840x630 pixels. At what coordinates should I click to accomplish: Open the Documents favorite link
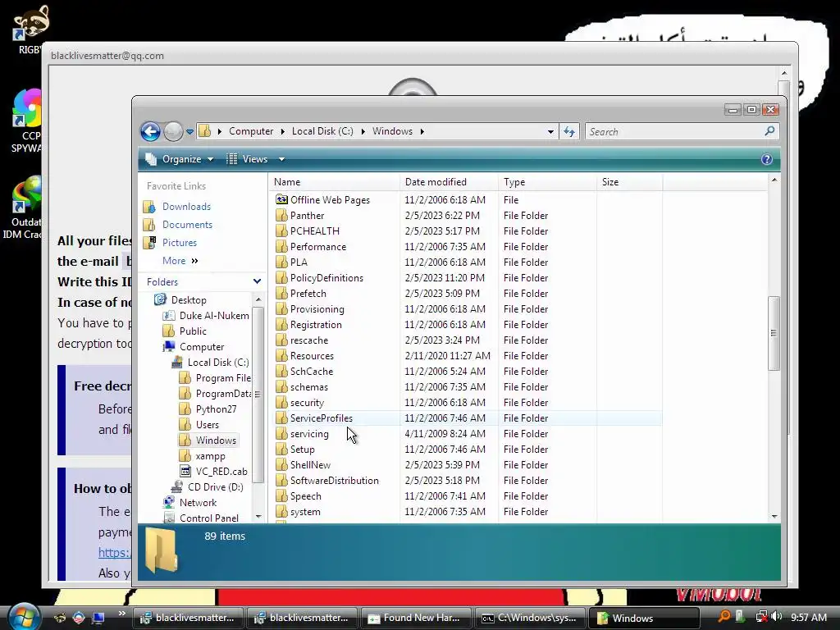pyautogui.click(x=187, y=225)
